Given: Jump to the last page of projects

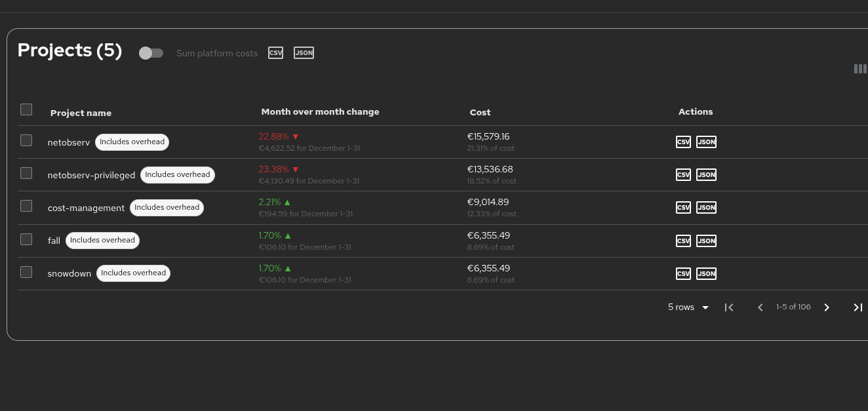Looking at the screenshot, I should click(858, 307).
